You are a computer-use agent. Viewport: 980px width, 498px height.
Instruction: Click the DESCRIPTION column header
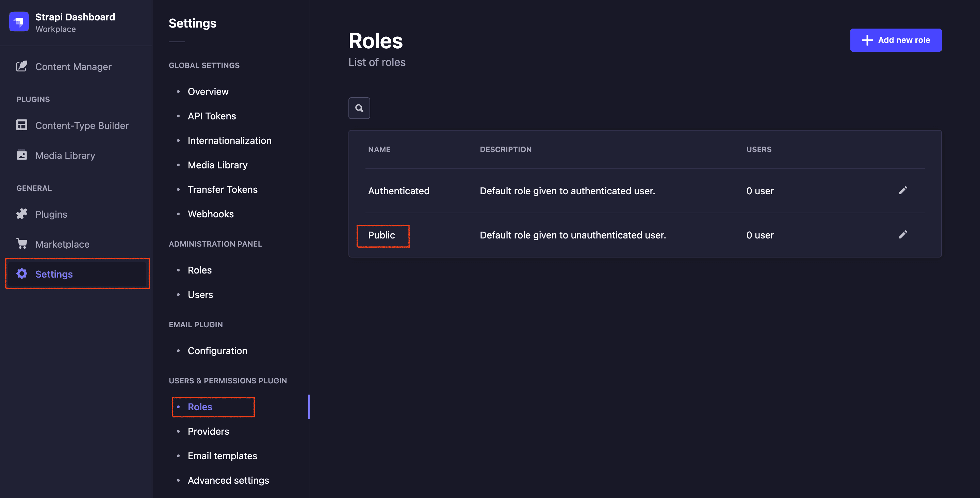tap(506, 149)
